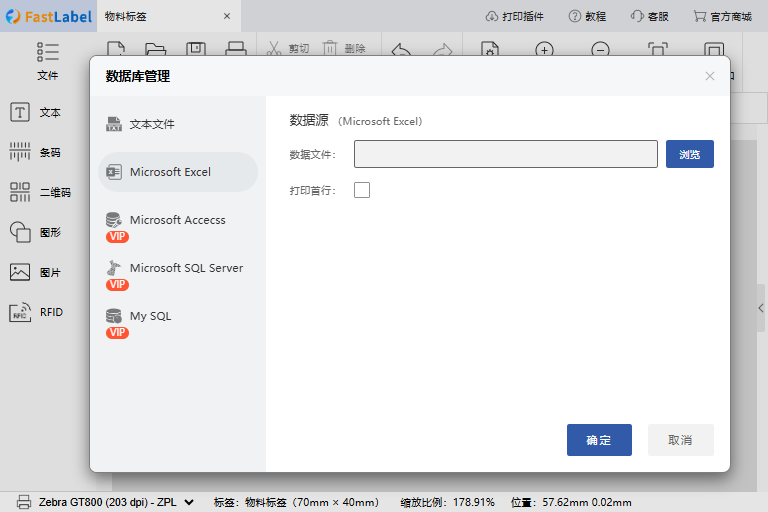Click the new document toolbar icon
The width and height of the screenshot is (768, 512).
116,49
